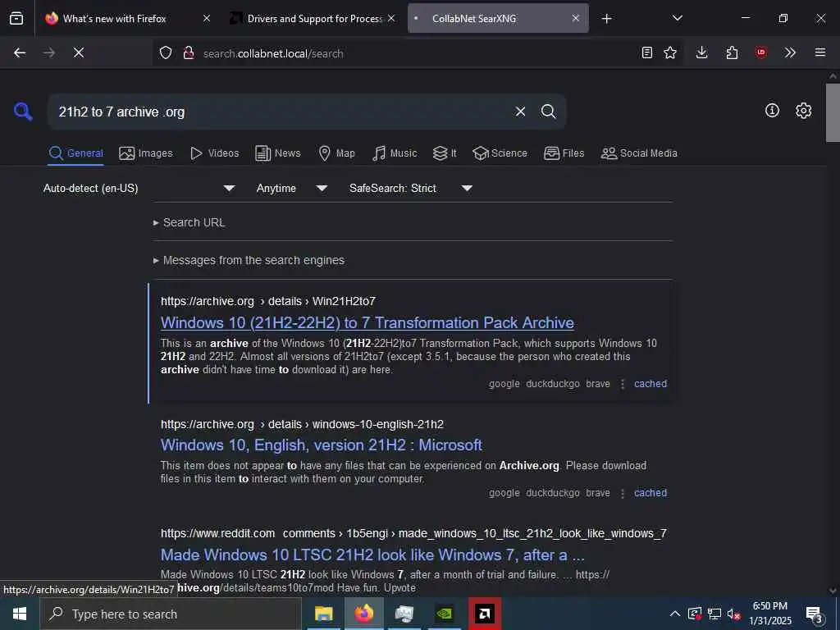
Task: Close the Drivers and Support tab
Action: point(391,18)
